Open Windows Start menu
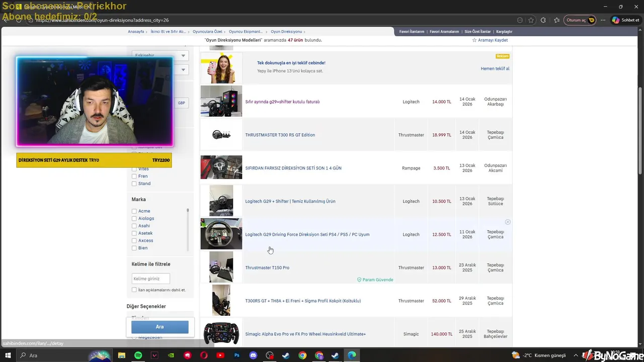Screen dimensions: 644x362 [8, 355]
